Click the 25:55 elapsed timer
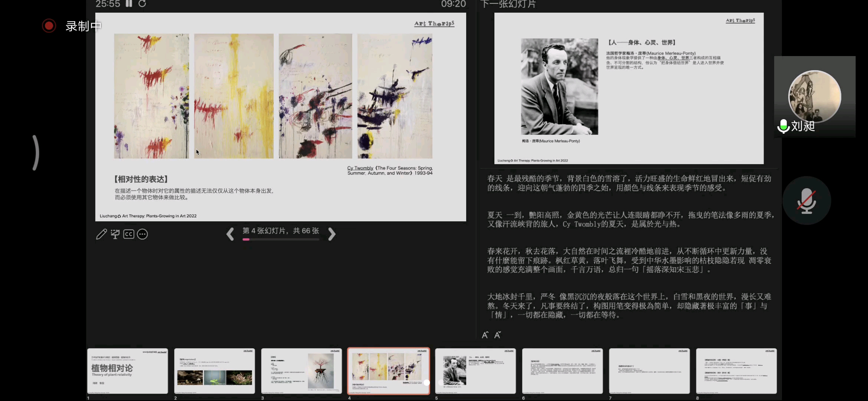868x401 pixels. [x=108, y=4]
